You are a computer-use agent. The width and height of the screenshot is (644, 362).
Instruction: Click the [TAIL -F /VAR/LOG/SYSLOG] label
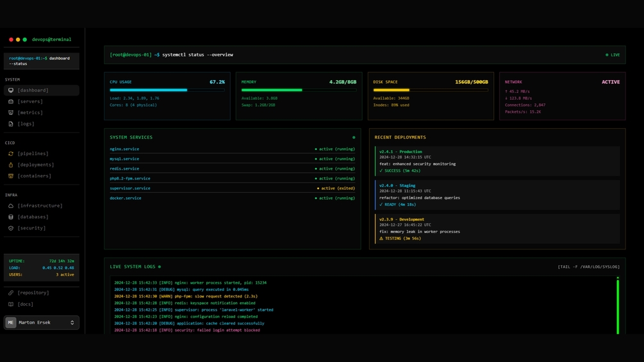pos(588,267)
